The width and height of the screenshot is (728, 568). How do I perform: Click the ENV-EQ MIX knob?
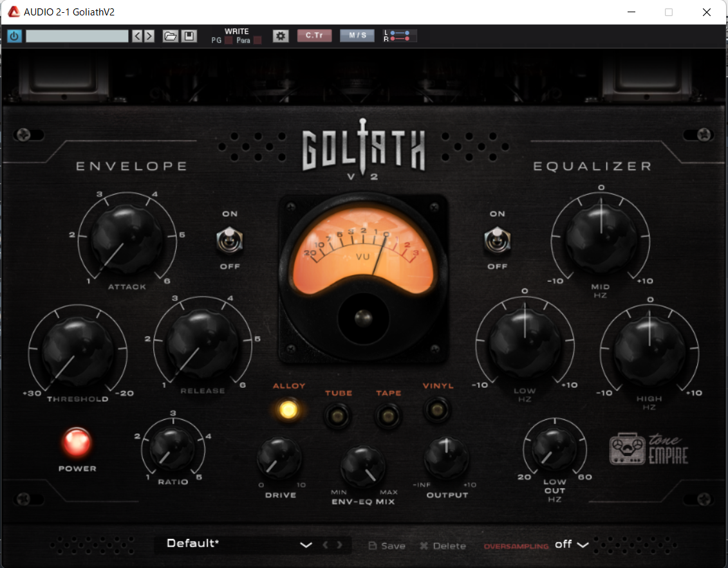[x=362, y=466]
